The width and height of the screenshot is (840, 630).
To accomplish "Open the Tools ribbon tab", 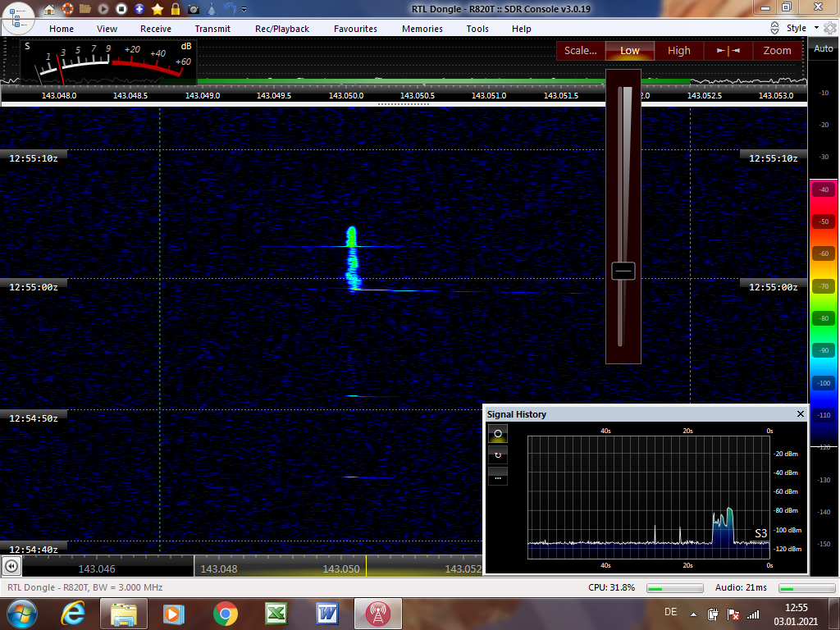I will point(477,29).
